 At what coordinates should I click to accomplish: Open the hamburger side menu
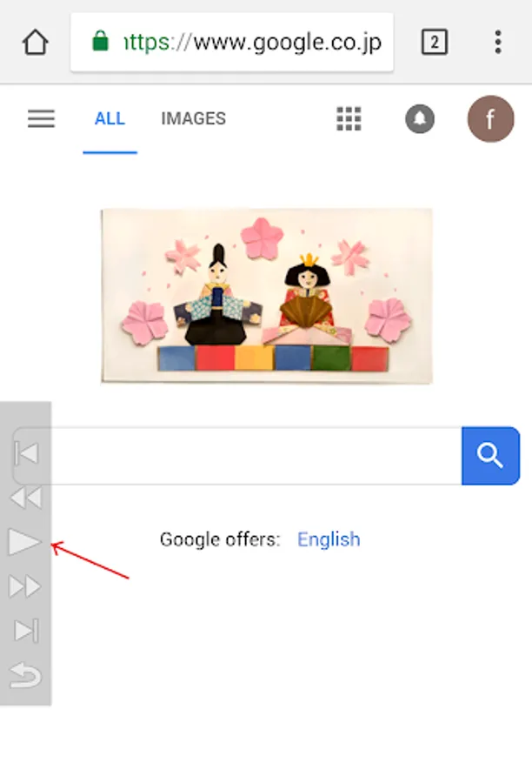point(41,119)
